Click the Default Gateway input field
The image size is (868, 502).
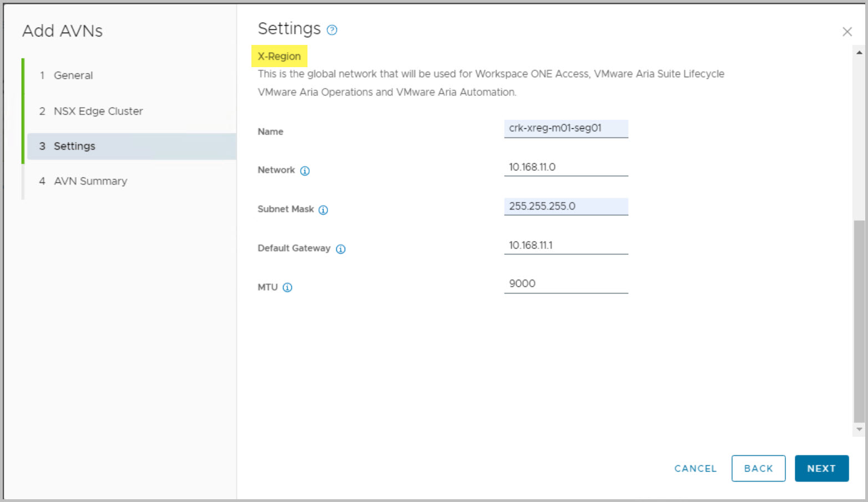[x=566, y=245]
